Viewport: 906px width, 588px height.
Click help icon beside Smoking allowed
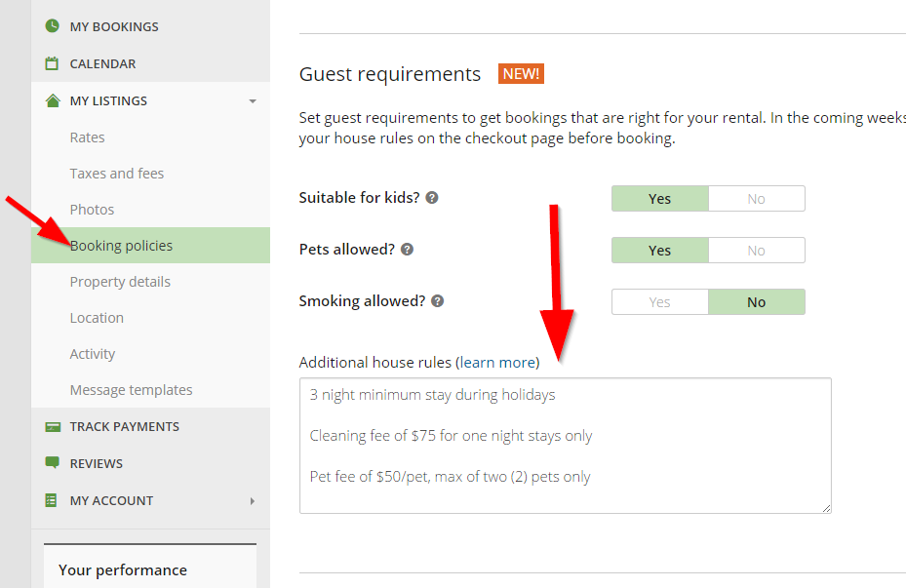pos(438,300)
